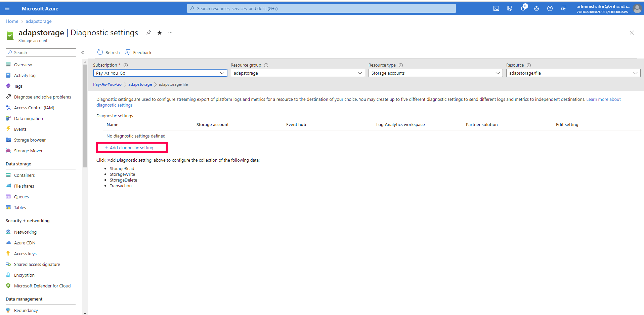644x315 pixels.
Task: Navigate to Home via breadcrumb
Action: click(x=12, y=21)
